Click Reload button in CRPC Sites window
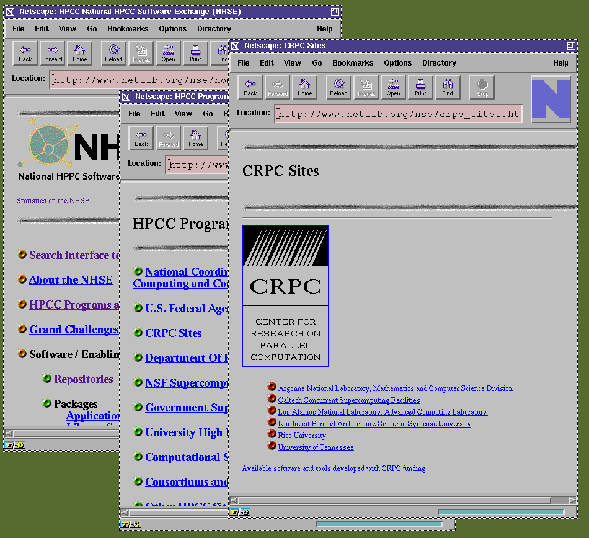 [x=338, y=87]
